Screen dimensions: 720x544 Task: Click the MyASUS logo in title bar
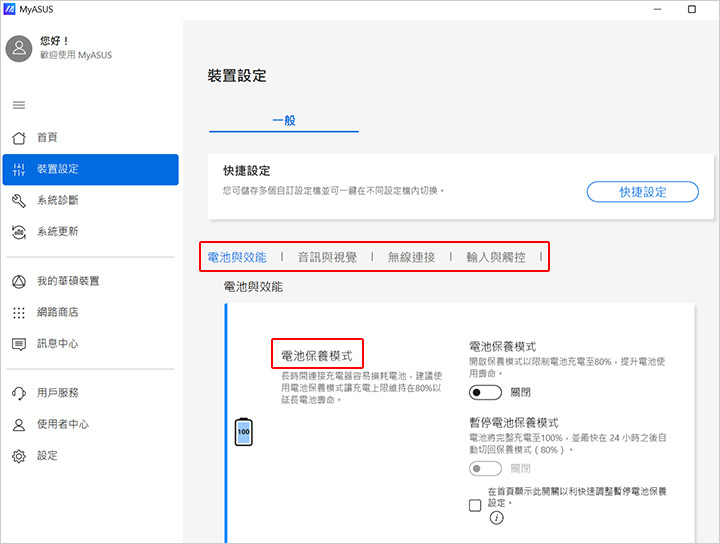click(x=9, y=9)
